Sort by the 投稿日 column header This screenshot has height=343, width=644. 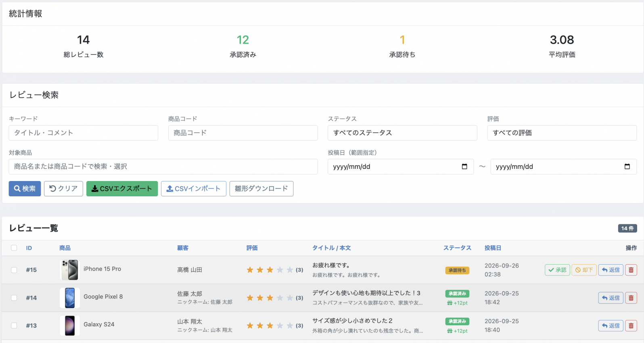493,248
